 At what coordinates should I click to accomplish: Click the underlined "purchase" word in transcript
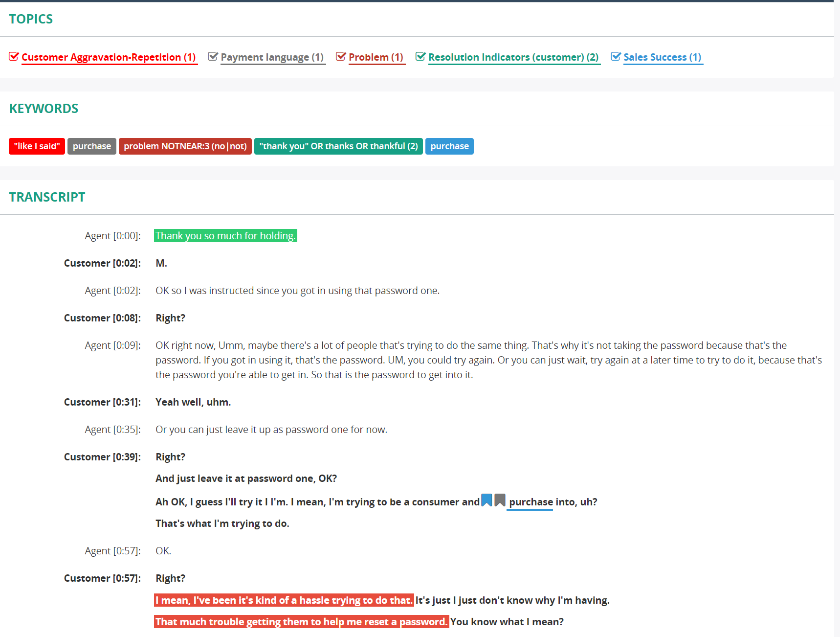530,501
